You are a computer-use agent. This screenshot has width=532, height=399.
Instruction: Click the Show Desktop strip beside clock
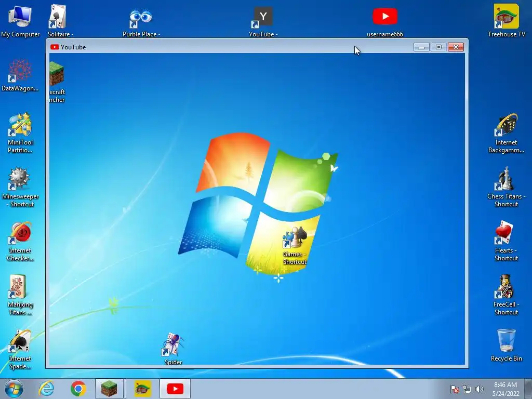(x=528, y=389)
